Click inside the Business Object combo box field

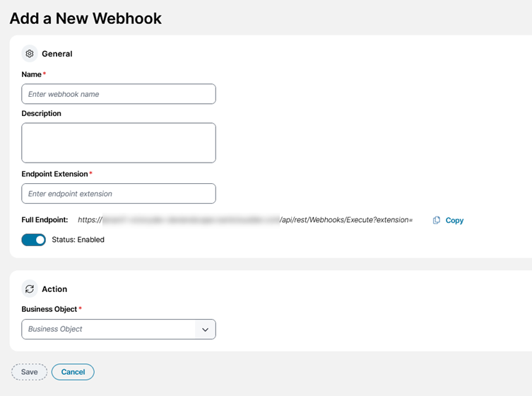108,330
